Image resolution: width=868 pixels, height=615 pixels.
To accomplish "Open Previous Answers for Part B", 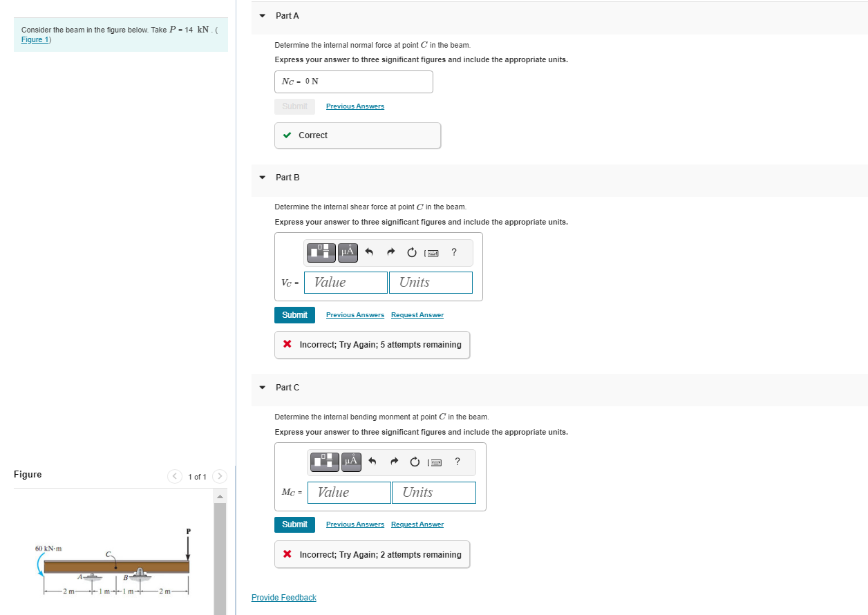I will click(x=355, y=315).
